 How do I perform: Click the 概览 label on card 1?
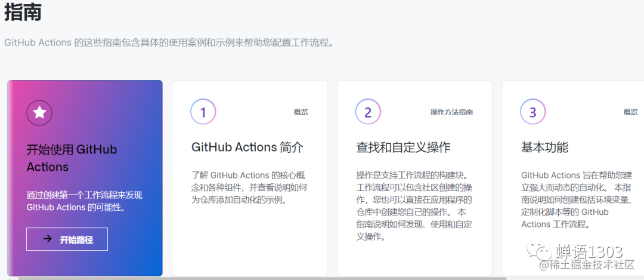tap(301, 112)
